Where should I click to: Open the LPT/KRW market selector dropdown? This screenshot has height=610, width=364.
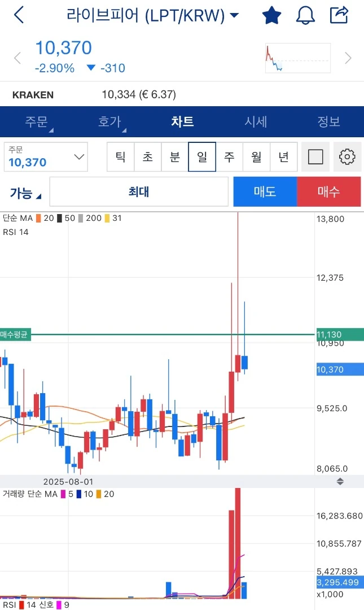(x=153, y=15)
